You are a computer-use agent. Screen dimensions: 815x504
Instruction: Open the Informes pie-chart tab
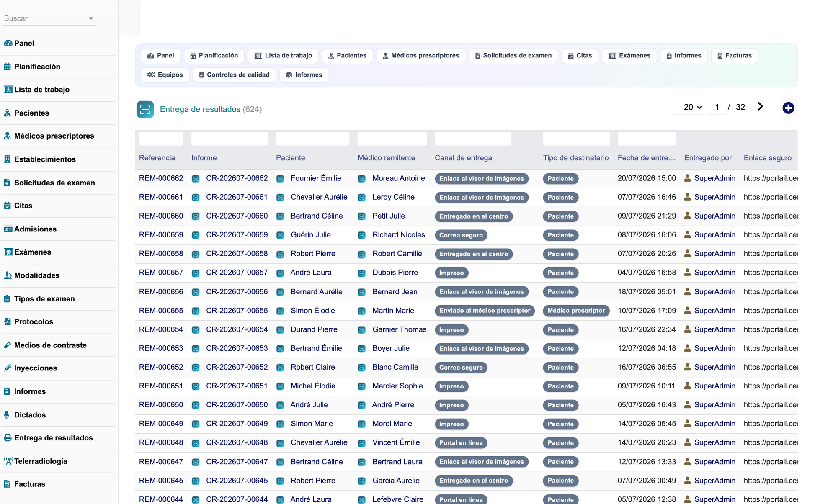[304, 75]
